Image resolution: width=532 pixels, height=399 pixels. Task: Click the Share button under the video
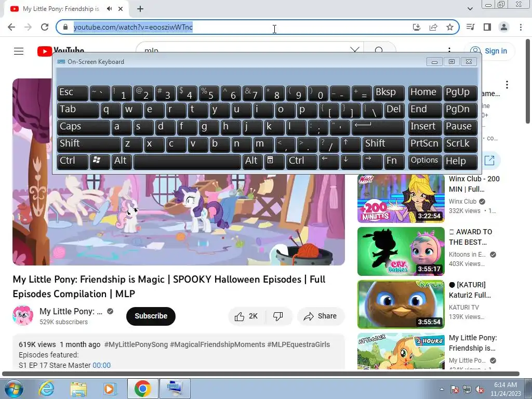(320, 316)
